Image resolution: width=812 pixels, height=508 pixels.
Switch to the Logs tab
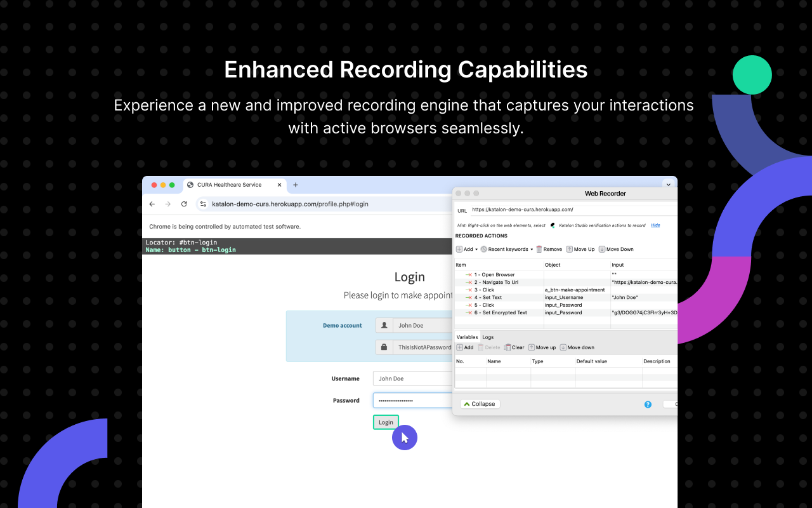487,337
